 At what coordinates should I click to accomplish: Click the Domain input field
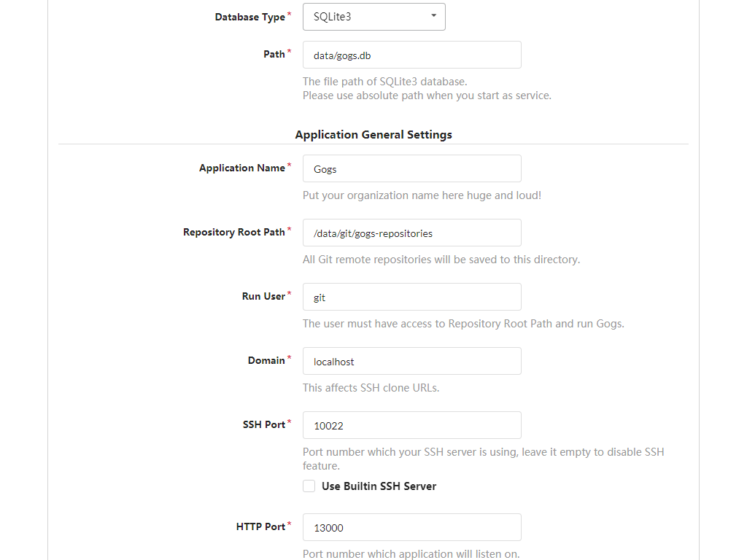(411, 361)
